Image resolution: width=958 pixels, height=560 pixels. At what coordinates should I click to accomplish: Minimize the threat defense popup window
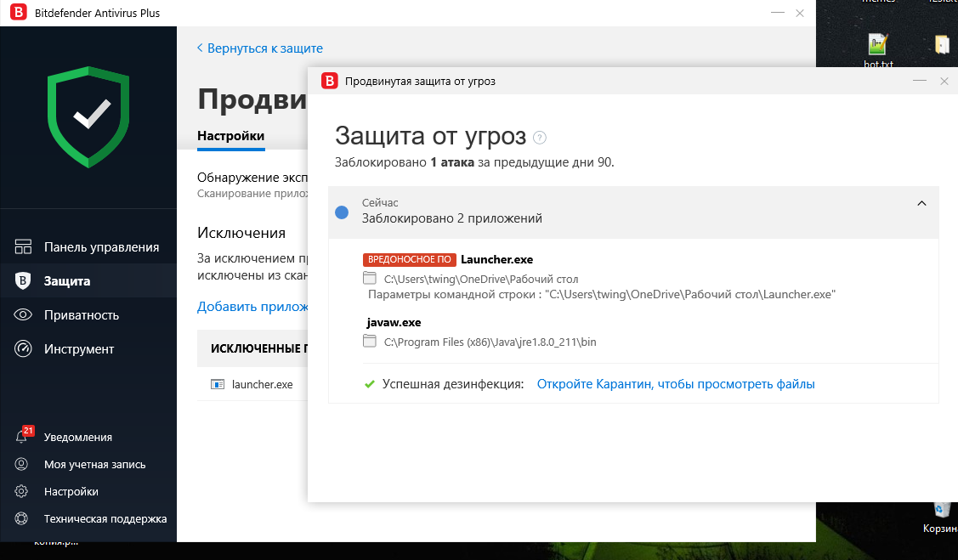pyautogui.click(x=920, y=81)
